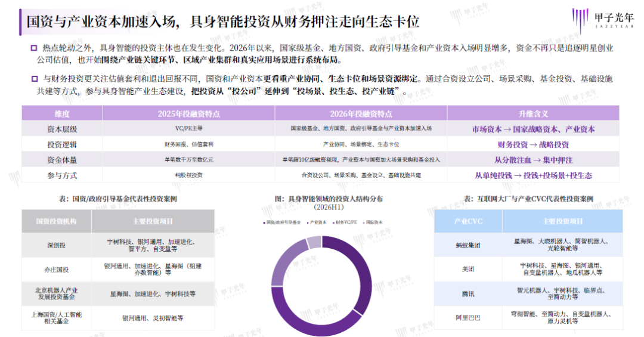The height and width of the screenshot is (337, 644).
Task: Click the 腾讯 projects cell starting 智元机器人
Action: [563, 293]
